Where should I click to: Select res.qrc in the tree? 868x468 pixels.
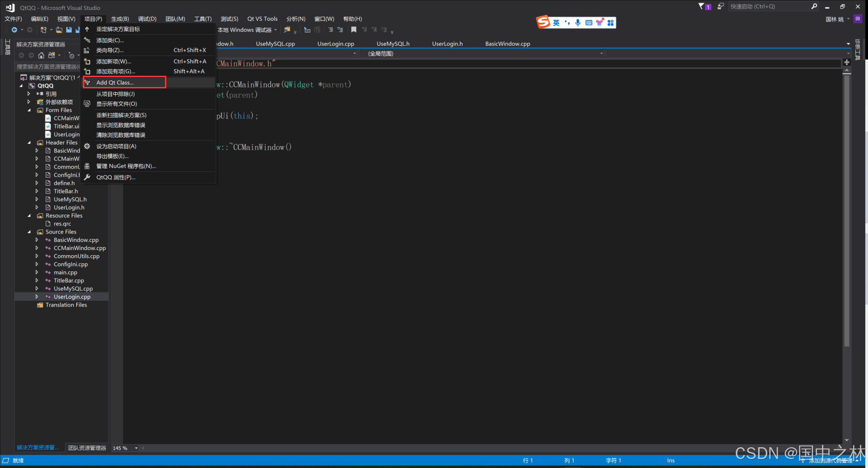coord(62,224)
